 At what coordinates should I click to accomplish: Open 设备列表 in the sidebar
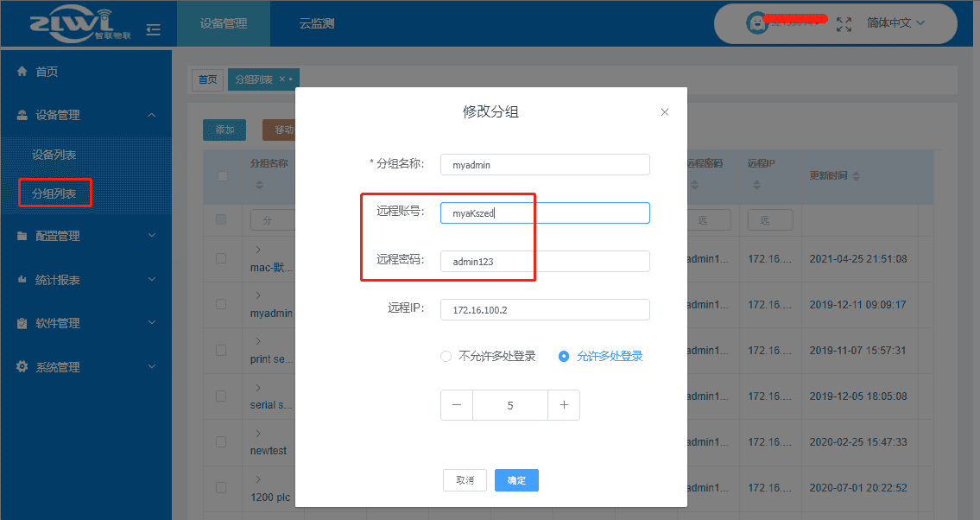pos(54,155)
